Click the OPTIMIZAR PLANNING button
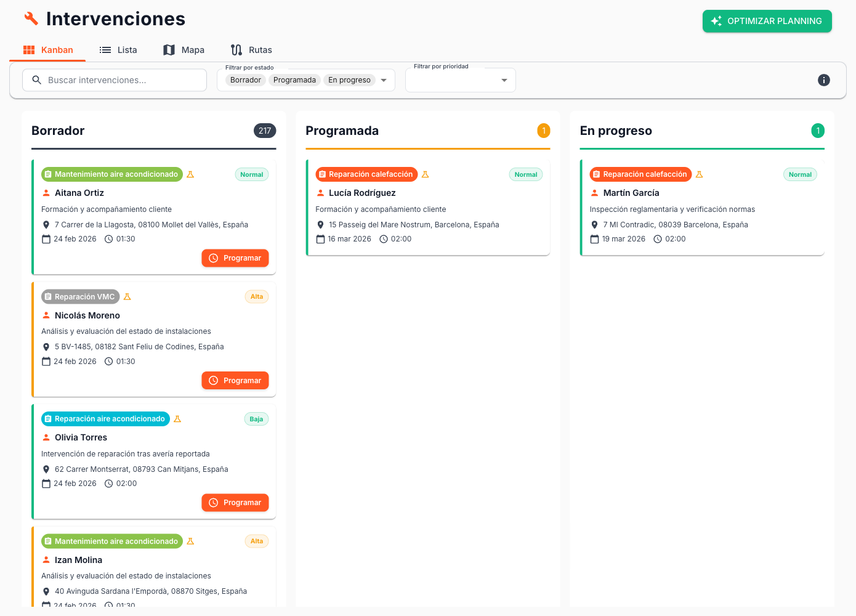856x616 pixels. pos(767,20)
